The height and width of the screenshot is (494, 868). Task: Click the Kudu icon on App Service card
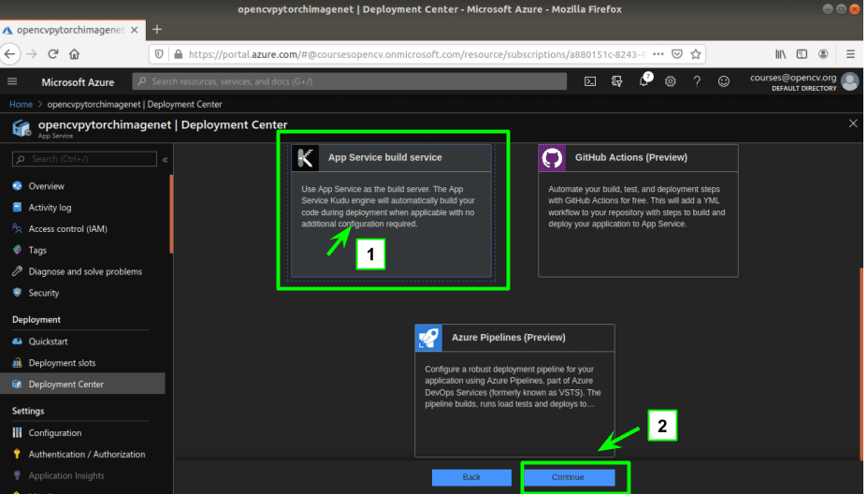coord(305,158)
